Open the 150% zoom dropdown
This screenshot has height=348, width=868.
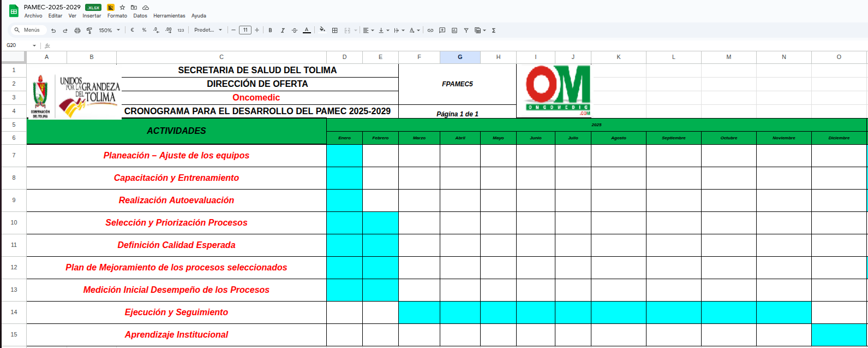(109, 31)
